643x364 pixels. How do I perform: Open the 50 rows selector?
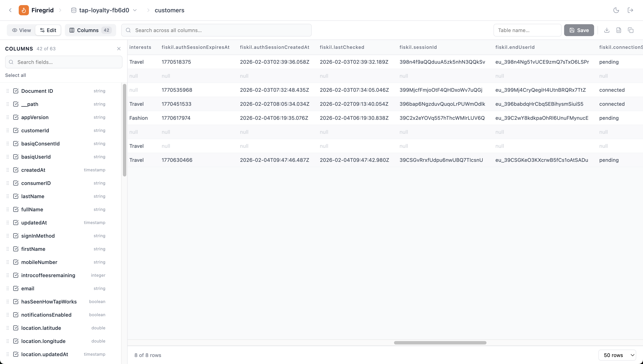pyautogui.click(x=617, y=355)
